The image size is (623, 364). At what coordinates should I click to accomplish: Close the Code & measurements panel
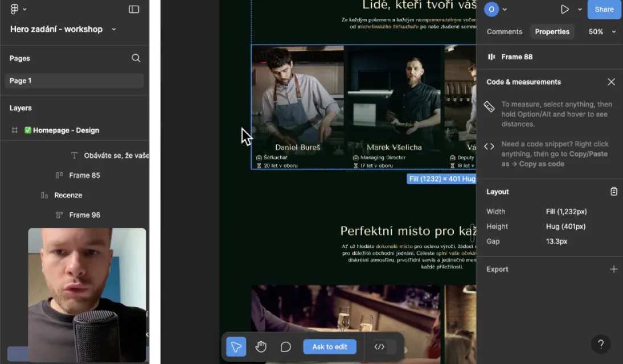[x=611, y=82]
